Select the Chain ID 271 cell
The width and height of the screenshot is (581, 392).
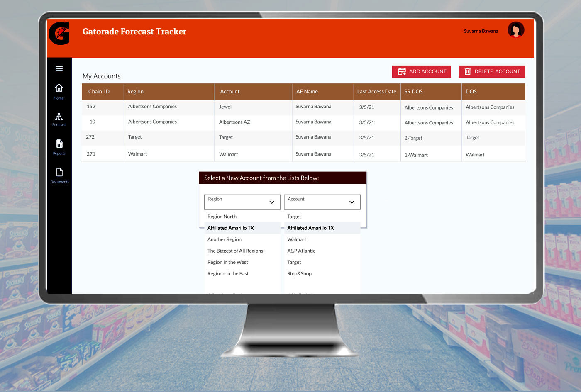pos(91,154)
